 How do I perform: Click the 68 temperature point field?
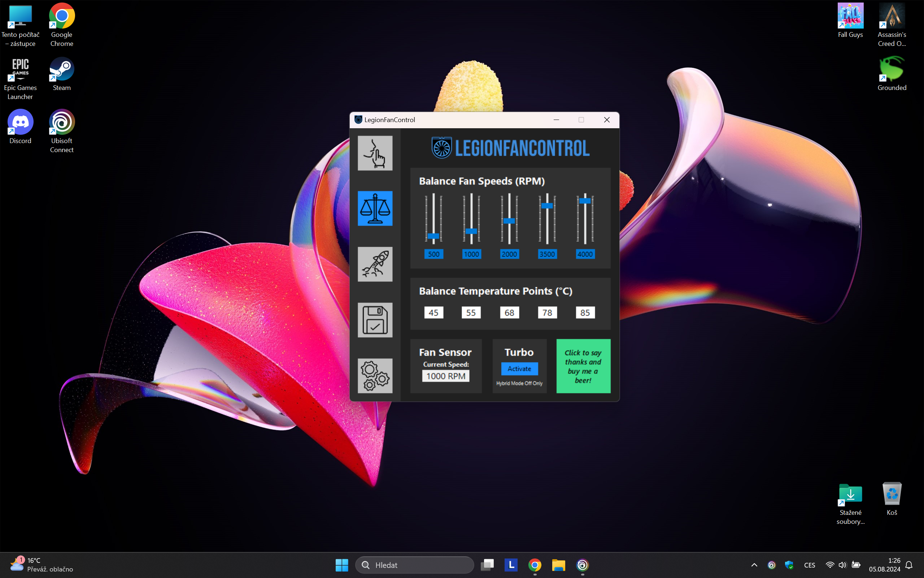tap(509, 313)
